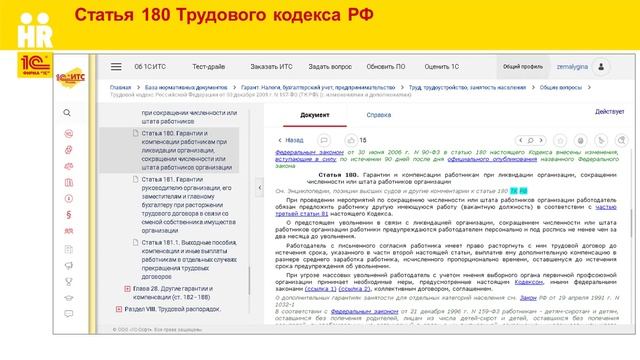Viewport: 640px width, 360px height.
Task: Click the contents panel vertical scrollbar
Action: pos(249,281)
